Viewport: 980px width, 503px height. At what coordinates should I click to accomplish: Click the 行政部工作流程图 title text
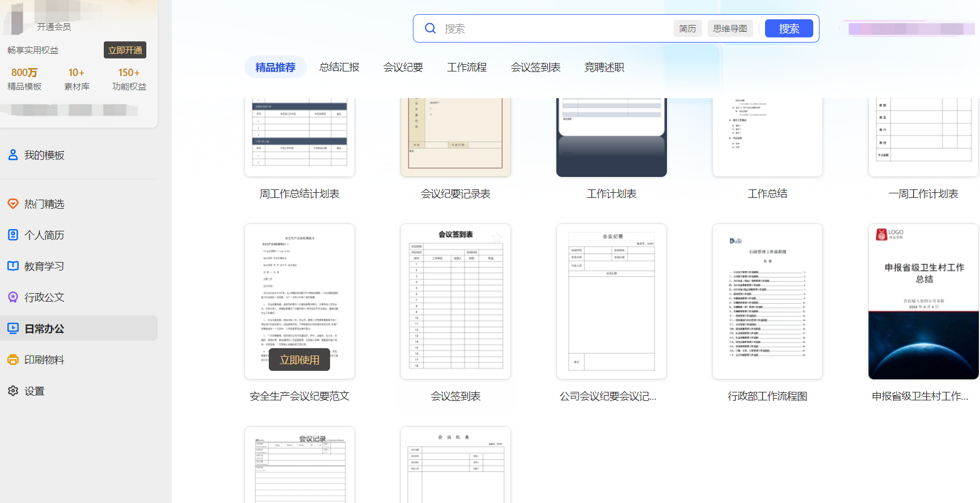point(767,396)
